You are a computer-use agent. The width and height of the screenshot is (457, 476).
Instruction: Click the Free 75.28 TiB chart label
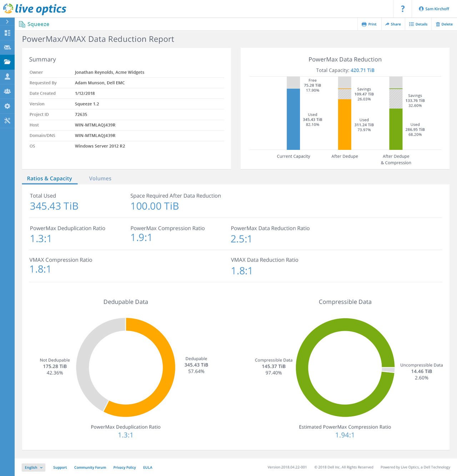[312, 85]
